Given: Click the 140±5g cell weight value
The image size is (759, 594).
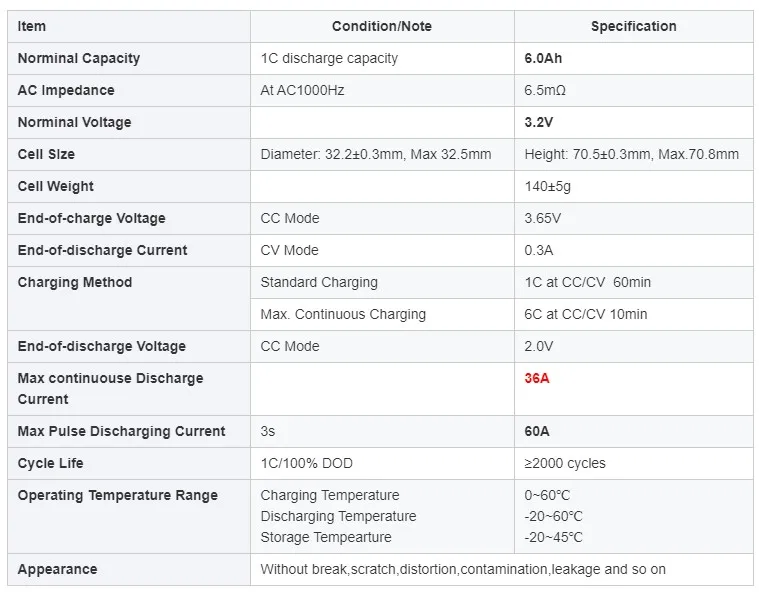Looking at the screenshot, I should (x=548, y=186).
